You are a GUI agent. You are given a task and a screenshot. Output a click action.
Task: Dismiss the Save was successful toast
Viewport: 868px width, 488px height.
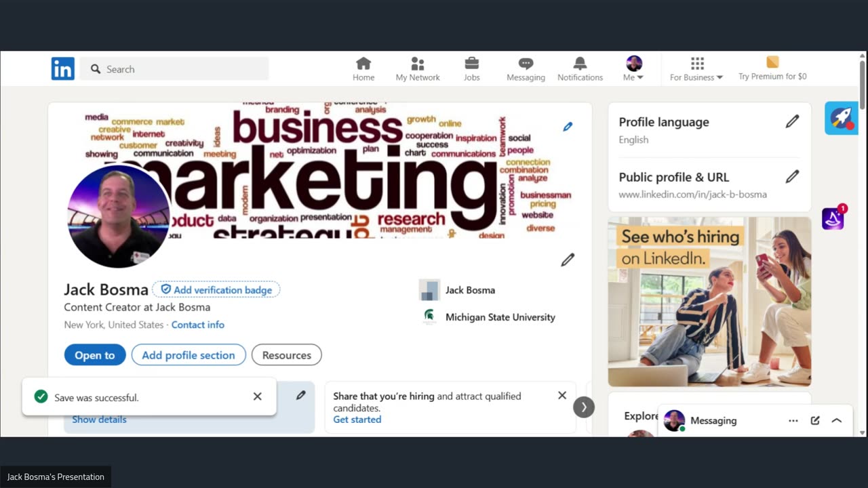(257, 396)
